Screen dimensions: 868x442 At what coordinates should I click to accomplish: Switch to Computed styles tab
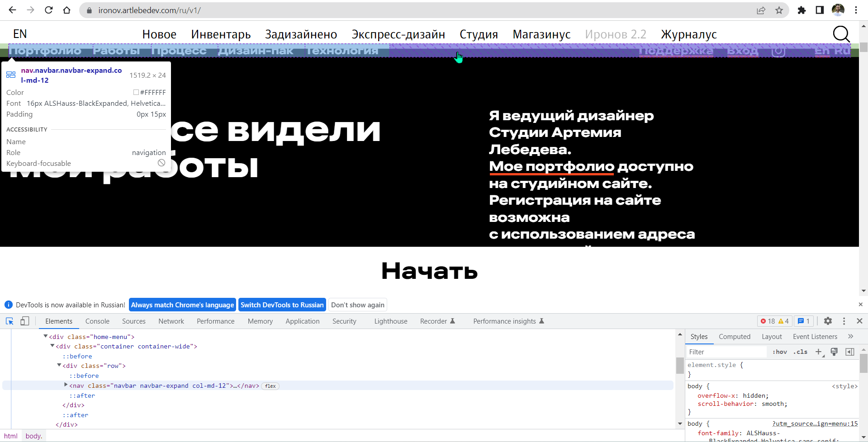pyautogui.click(x=735, y=336)
